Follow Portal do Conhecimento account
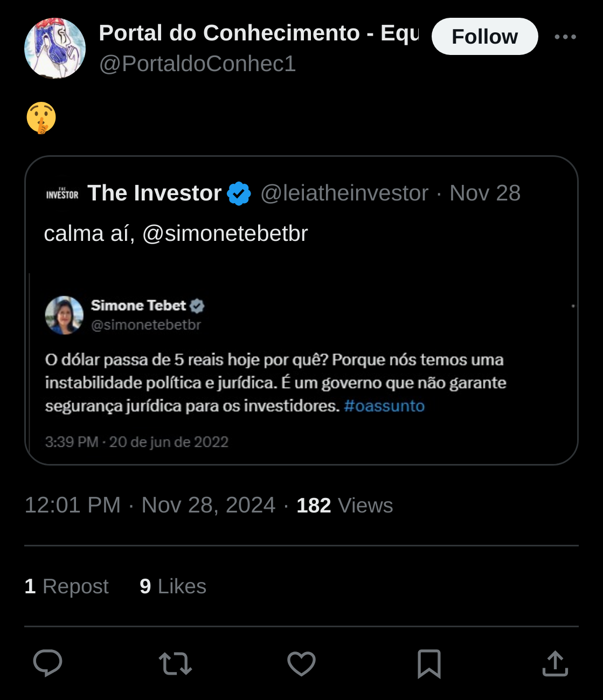Screen dimensions: 603x700 484,37
